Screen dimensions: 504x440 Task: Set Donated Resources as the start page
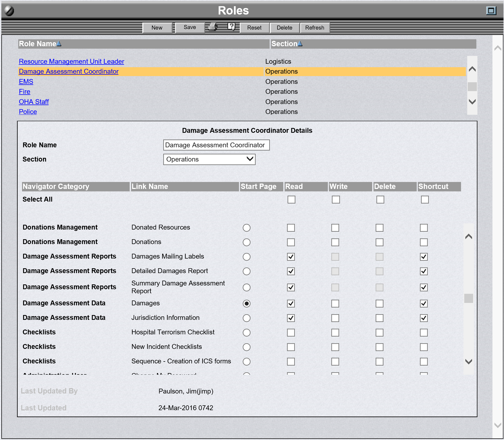(x=246, y=228)
